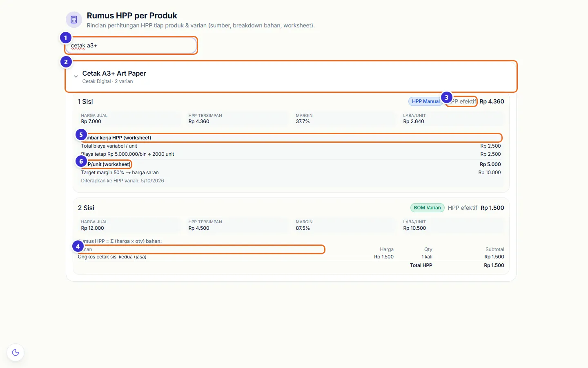Click the Ongkos cetak sisi kedua row
The image size is (588, 368).
point(291,257)
